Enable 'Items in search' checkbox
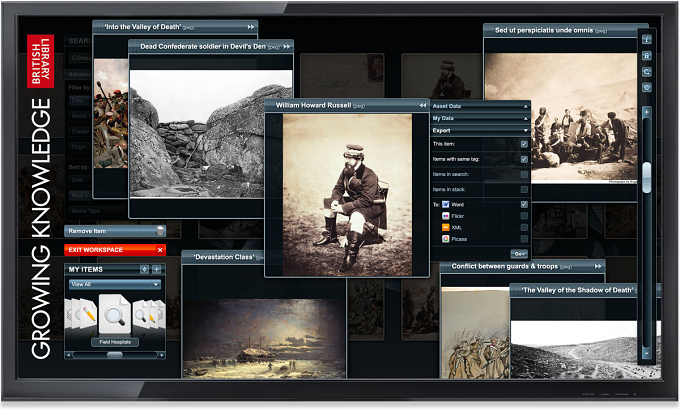Viewport: 680px width, 411px height. (524, 174)
